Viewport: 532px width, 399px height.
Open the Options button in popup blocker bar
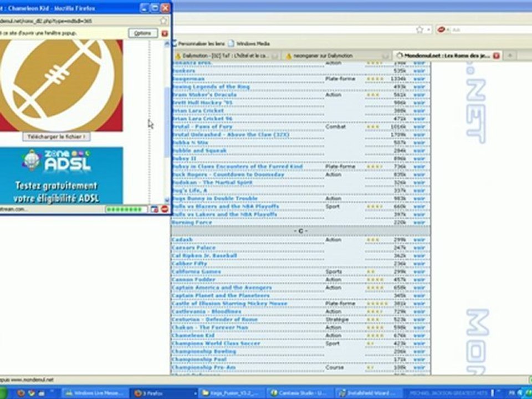(142, 33)
